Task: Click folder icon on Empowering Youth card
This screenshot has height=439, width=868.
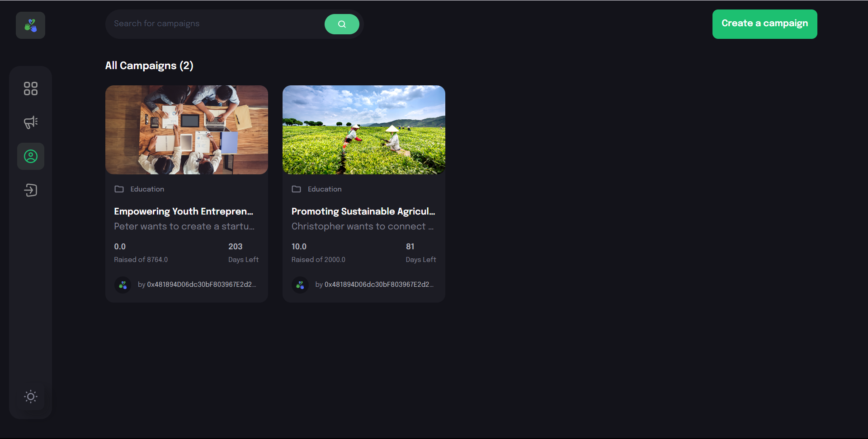Action: (x=119, y=189)
